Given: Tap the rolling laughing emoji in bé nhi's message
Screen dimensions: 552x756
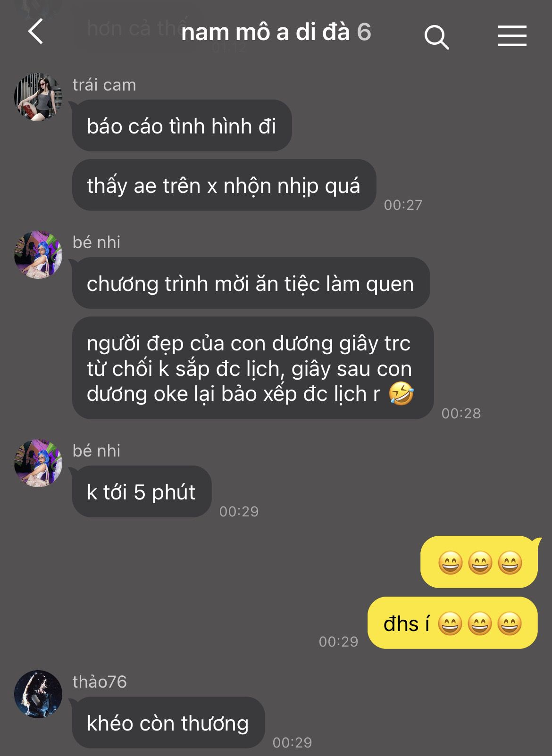Looking at the screenshot, I should click(401, 394).
